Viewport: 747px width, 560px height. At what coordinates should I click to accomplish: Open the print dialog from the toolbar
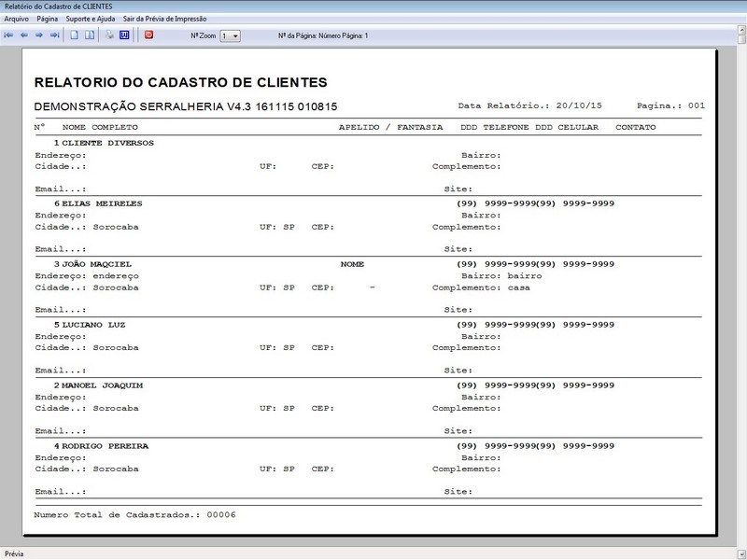(108, 35)
